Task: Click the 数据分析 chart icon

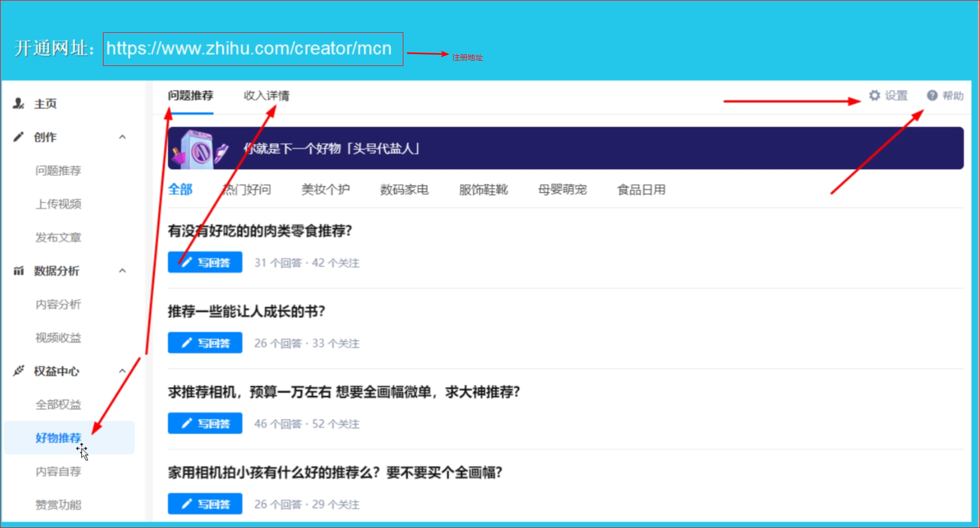Action: click(19, 271)
